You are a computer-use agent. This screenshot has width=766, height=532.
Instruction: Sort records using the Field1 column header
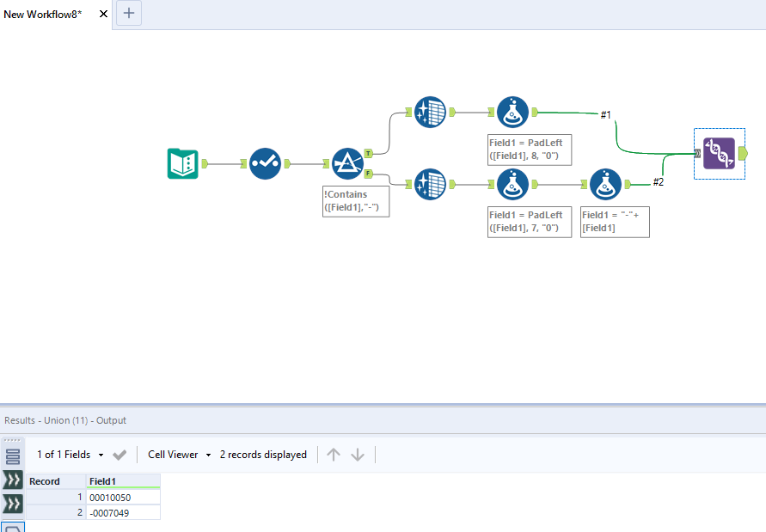click(104, 480)
